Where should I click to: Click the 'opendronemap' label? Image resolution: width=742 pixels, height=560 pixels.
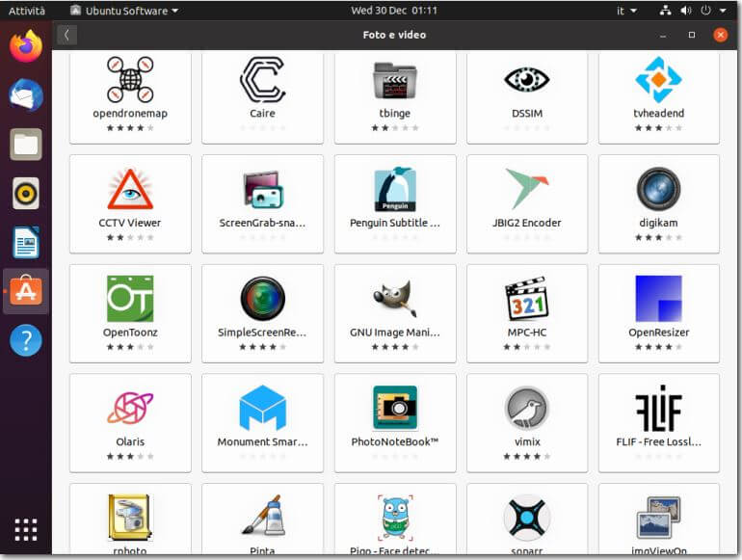[130, 114]
